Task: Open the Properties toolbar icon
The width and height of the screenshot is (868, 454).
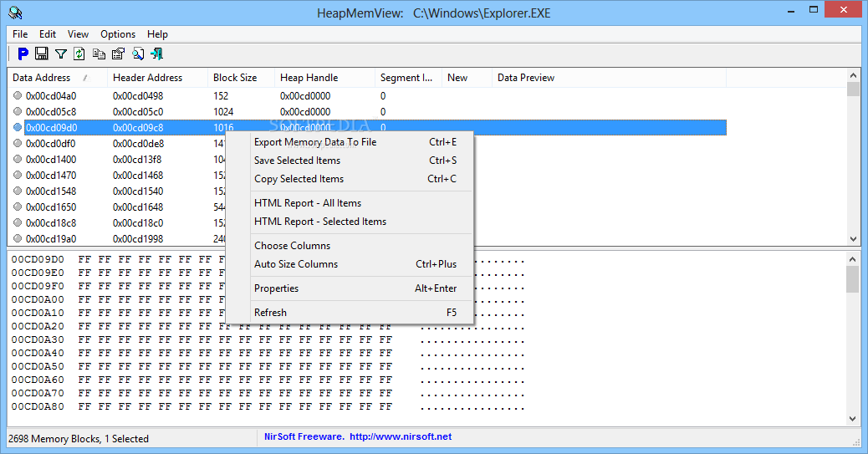Action: pos(118,54)
